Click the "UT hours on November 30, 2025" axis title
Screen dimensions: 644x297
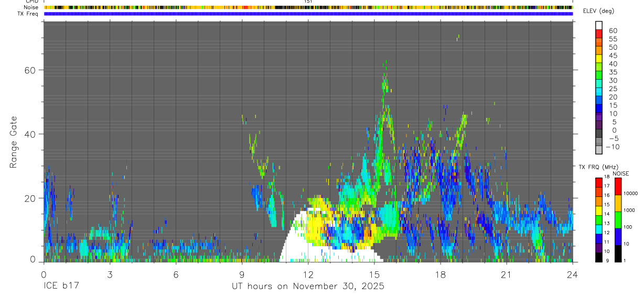[308, 287]
